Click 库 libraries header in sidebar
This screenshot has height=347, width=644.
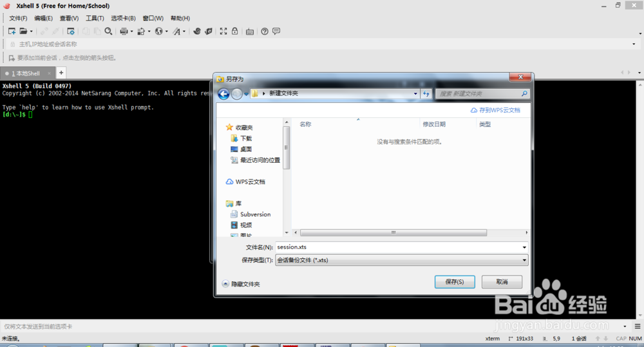[x=234, y=203]
